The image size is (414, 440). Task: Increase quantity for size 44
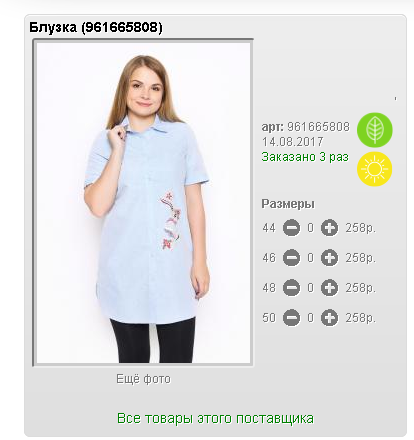click(329, 228)
